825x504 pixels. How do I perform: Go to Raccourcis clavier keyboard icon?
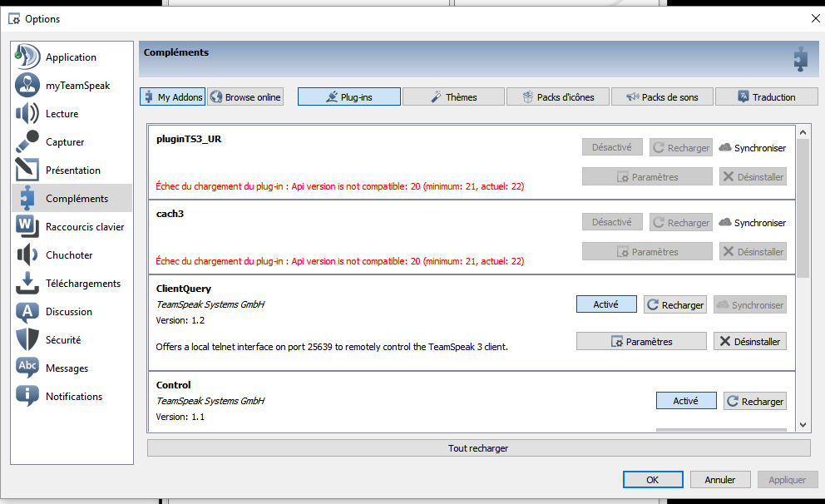pos(27,227)
